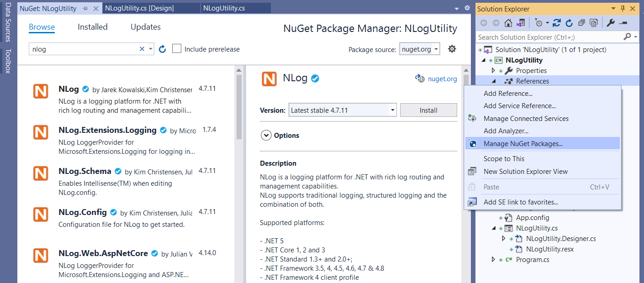Choose Manage NuGet Packages... from context menu
The width and height of the screenshot is (644, 283).
(x=543, y=143)
